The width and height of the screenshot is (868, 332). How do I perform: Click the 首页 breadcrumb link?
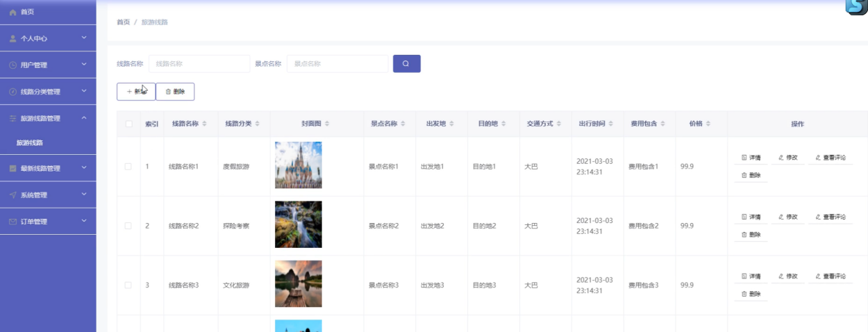click(123, 22)
